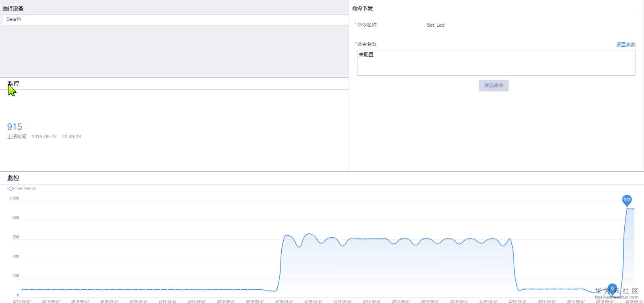
Task: Click the rightmost data point on chart line
Action: pyautogui.click(x=634, y=209)
